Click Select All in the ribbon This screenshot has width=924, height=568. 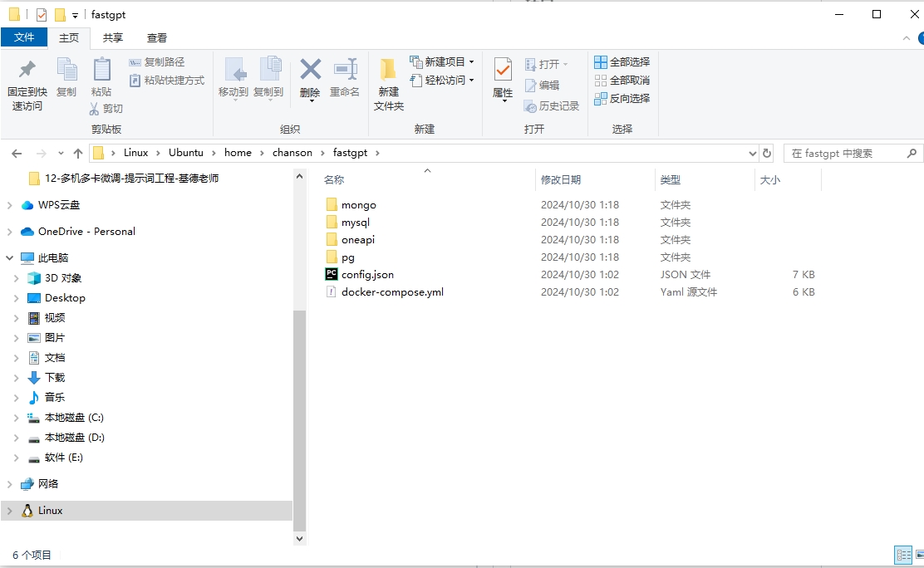pos(622,62)
